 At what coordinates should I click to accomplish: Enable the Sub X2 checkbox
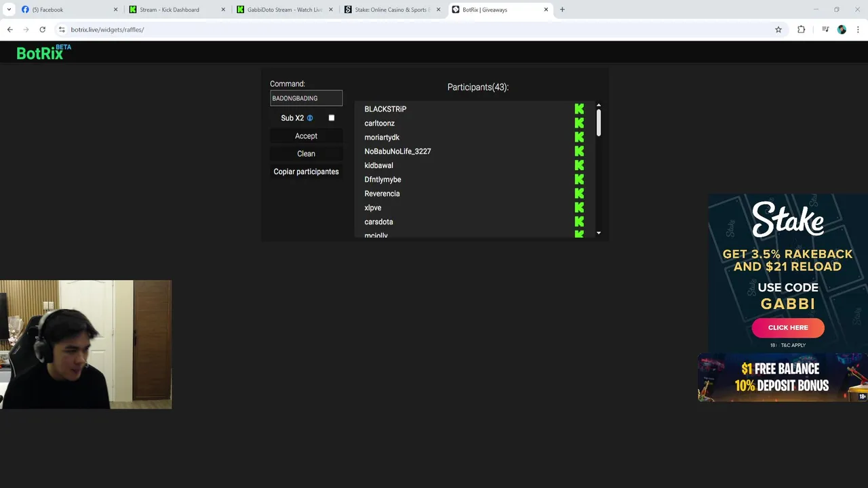click(x=332, y=118)
